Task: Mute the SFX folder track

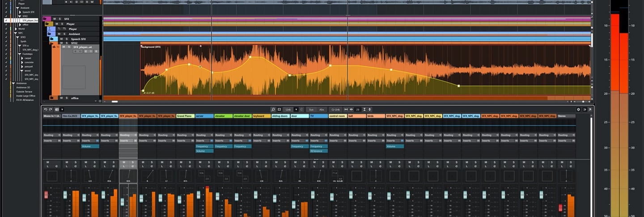Action: tap(55, 19)
